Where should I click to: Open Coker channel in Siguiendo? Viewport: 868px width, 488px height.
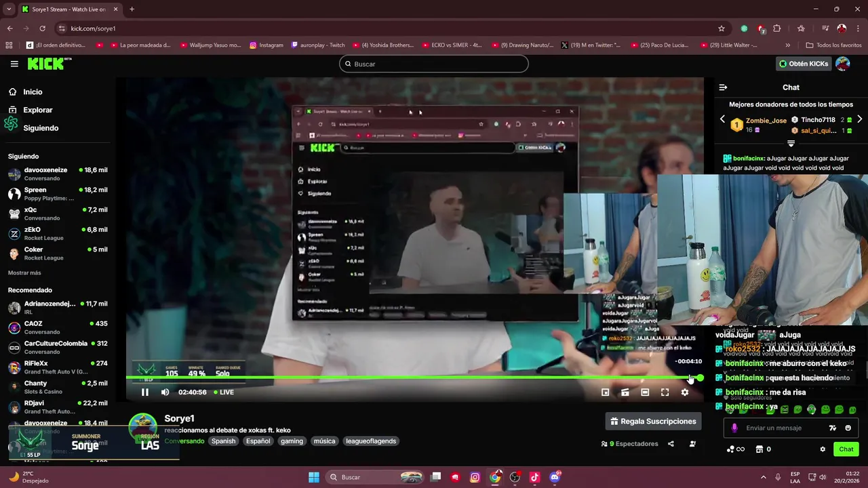(58, 253)
